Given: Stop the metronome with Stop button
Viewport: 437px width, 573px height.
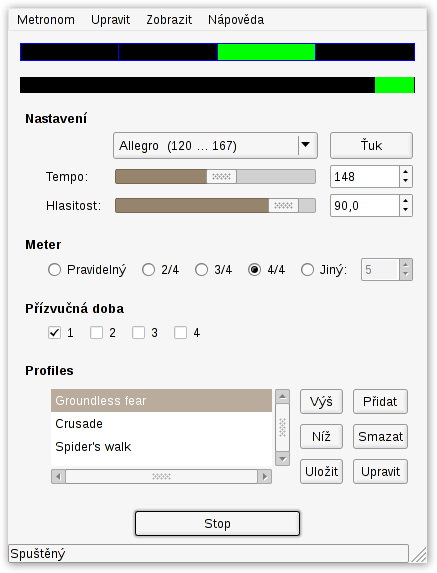Looking at the screenshot, I should (217, 524).
